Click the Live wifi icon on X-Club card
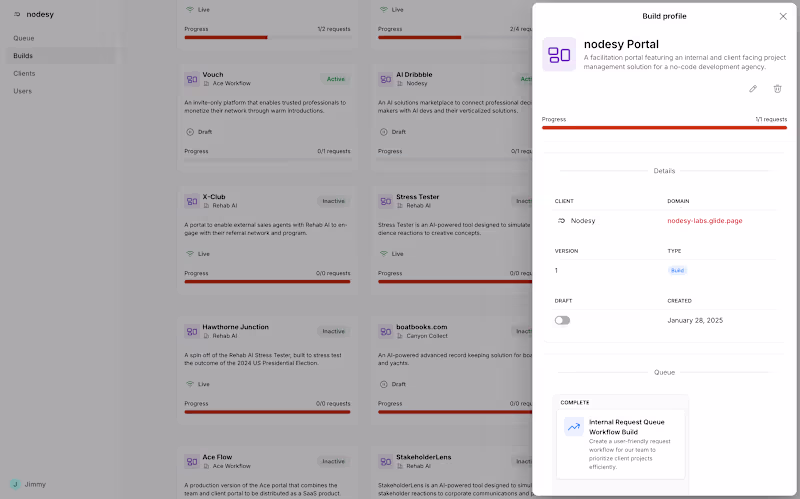 click(x=190, y=254)
